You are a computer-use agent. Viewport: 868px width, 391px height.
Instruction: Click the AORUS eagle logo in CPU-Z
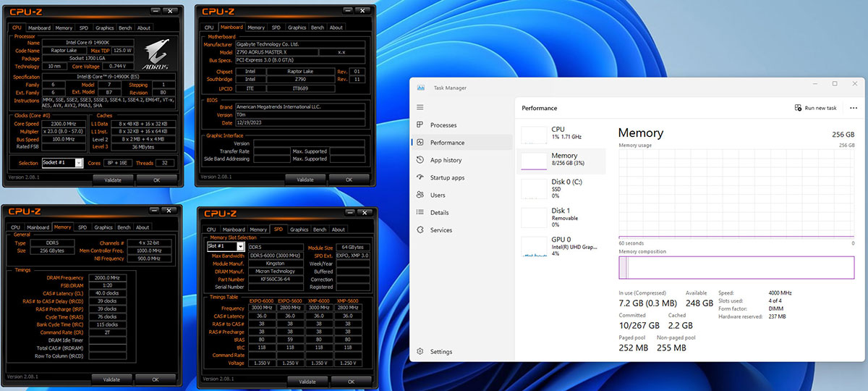click(157, 53)
